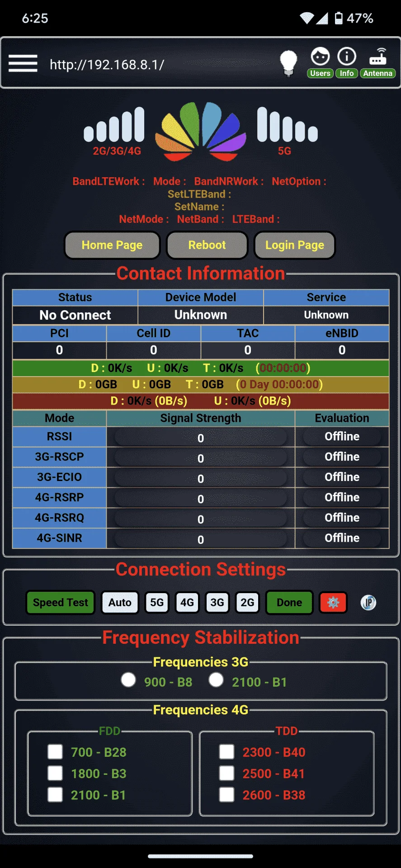Screen dimensions: 401x868
Task: Open the Home Page button
Action: (x=112, y=245)
